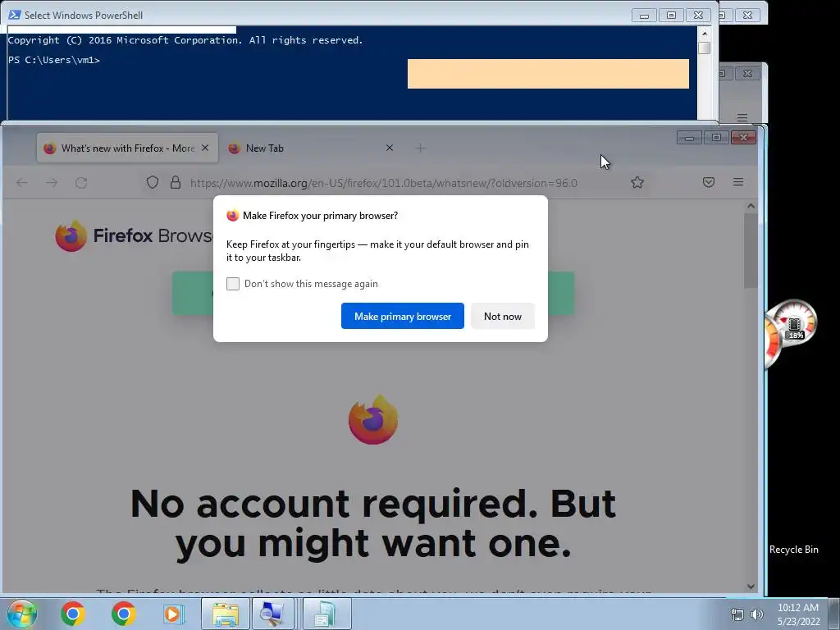Select the What's new with Firefox tab

point(127,148)
